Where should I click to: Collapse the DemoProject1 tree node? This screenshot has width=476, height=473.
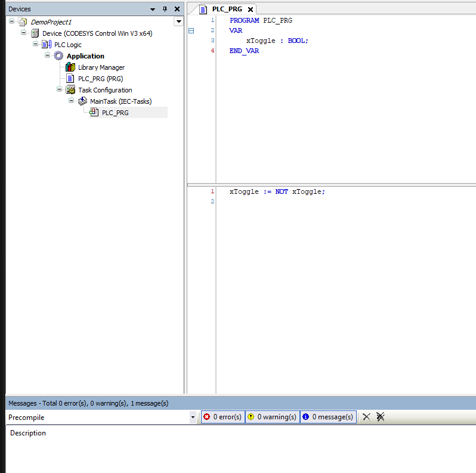pyautogui.click(x=11, y=21)
